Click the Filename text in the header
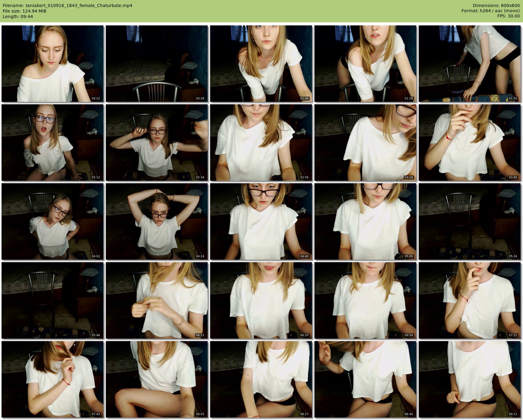 point(67,6)
